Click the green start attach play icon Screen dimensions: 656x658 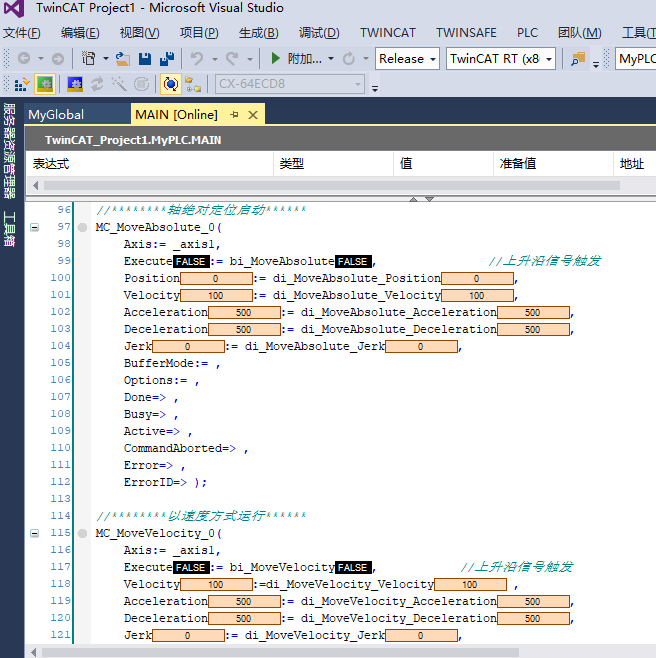coord(275,58)
